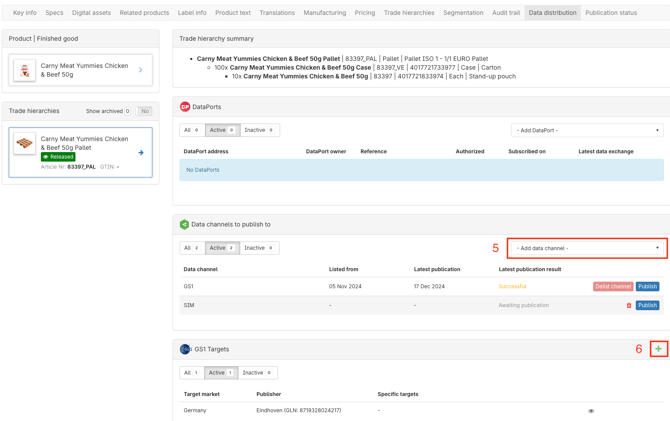The height and width of the screenshot is (421, 670).
Task: Open the Add data channel dropdown
Action: click(x=587, y=248)
